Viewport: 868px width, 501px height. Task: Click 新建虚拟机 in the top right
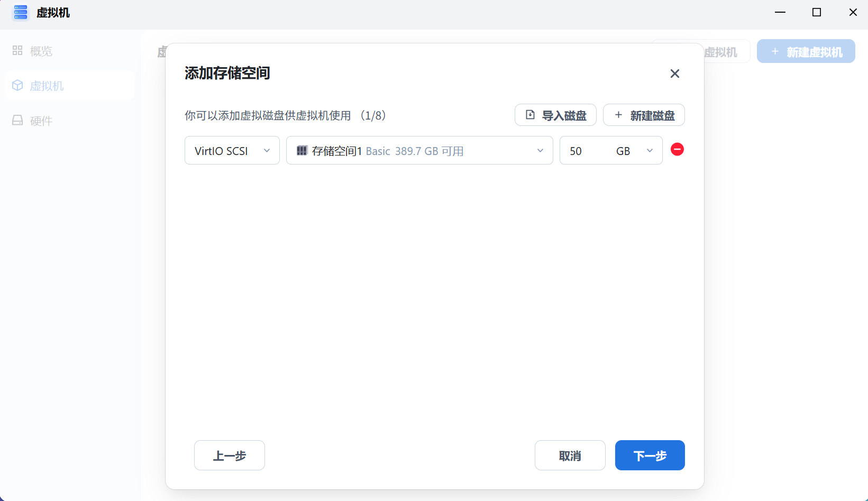(806, 51)
